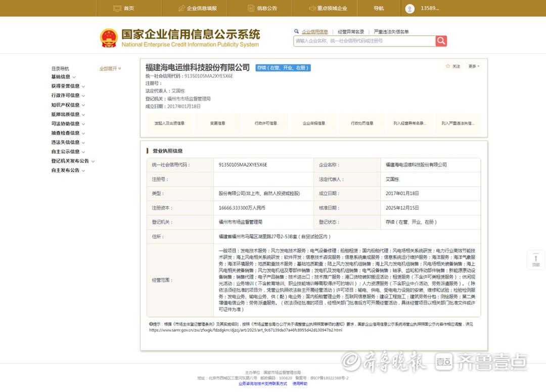Click the red search magnifier button
The image size is (546, 392).
tap(441, 41)
